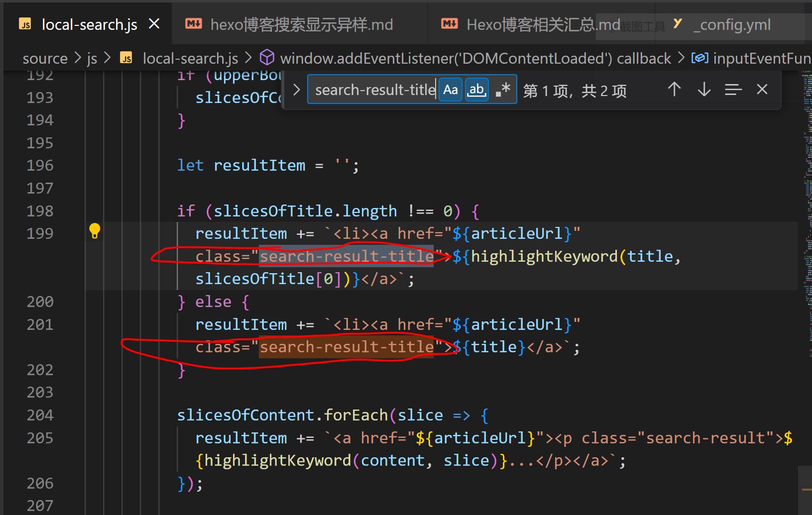Open Hexo博客相关汇总.md tab
The image size is (812, 515).
pos(543,24)
